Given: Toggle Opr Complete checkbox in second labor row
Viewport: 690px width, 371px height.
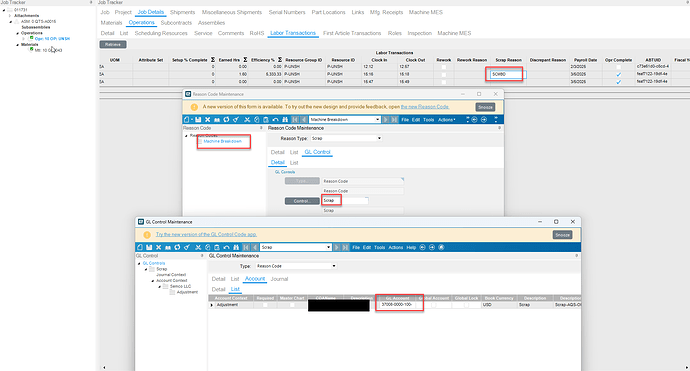Looking at the screenshot, I should tap(619, 74).
